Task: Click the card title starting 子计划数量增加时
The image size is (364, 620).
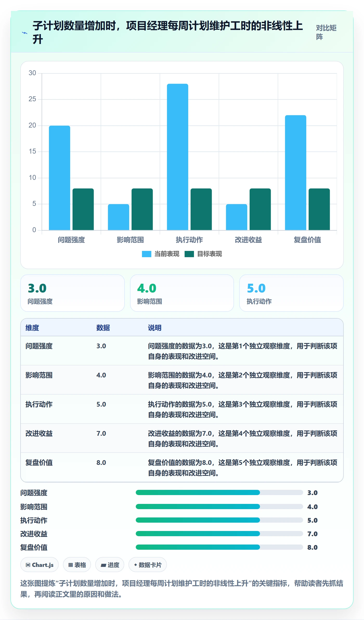Action: (168, 33)
